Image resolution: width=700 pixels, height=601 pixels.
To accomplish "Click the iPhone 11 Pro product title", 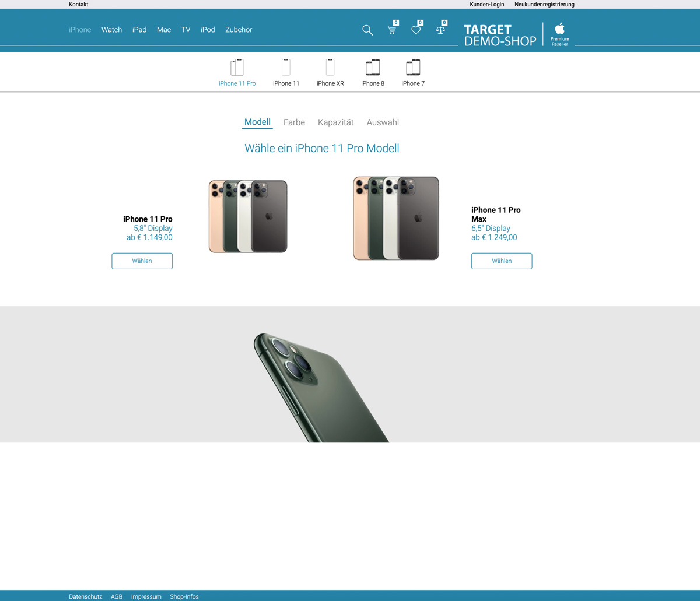I will 148,219.
